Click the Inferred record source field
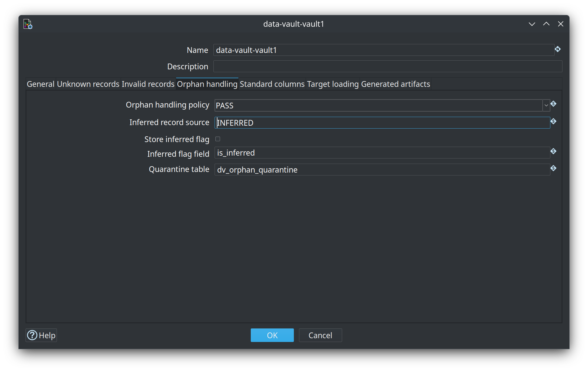Viewport: 588px width, 371px height. point(382,123)
